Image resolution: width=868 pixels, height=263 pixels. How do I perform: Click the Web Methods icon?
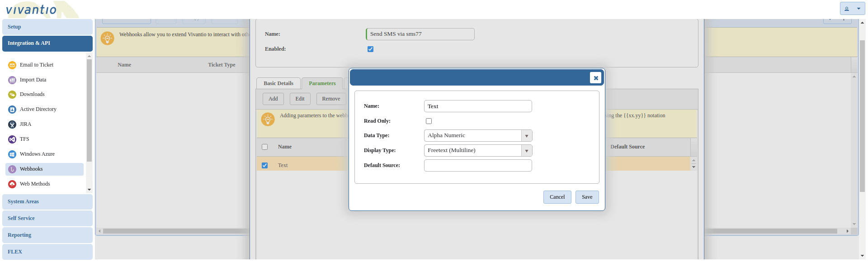(x=12, y=184)
